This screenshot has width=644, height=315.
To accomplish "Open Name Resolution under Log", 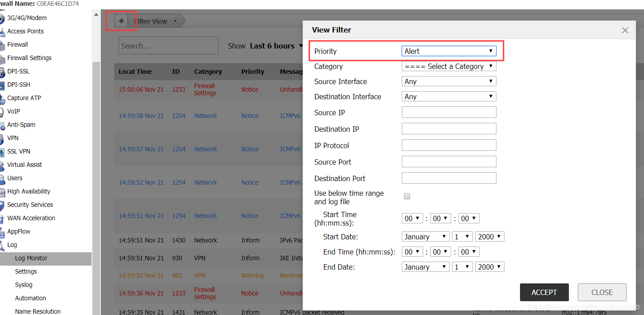I will coord(38,311).
